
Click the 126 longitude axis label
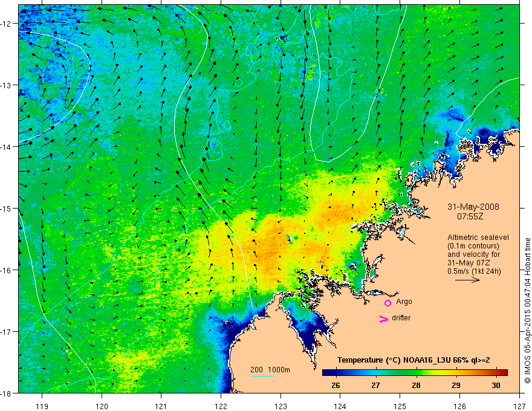[x=459, y=406]
